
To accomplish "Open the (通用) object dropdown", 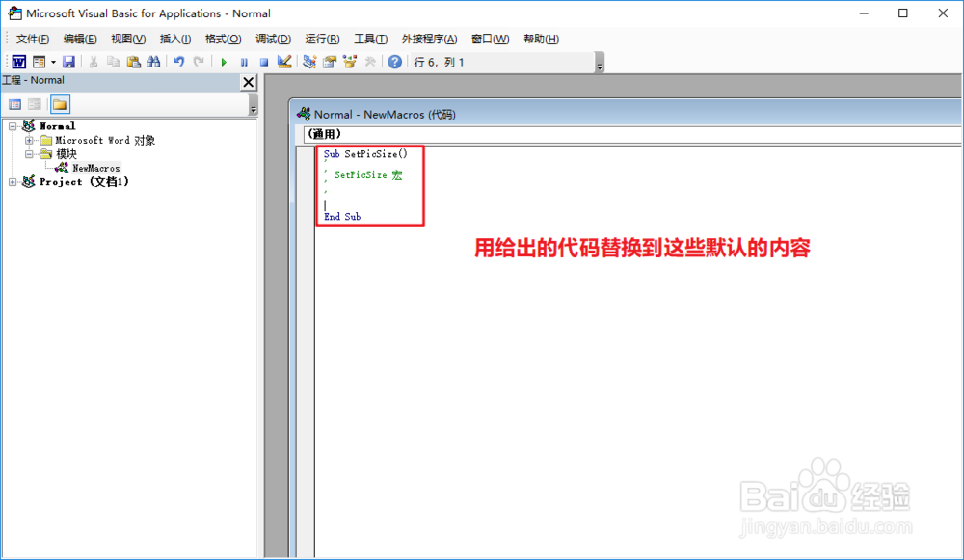I will point(631,135).
